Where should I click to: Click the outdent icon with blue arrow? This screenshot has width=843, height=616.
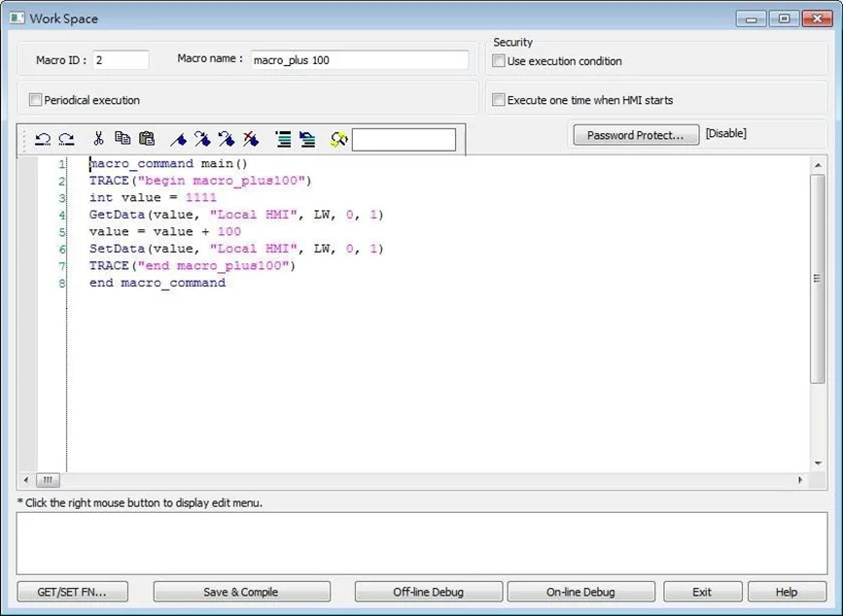click(x=307, y=140)
